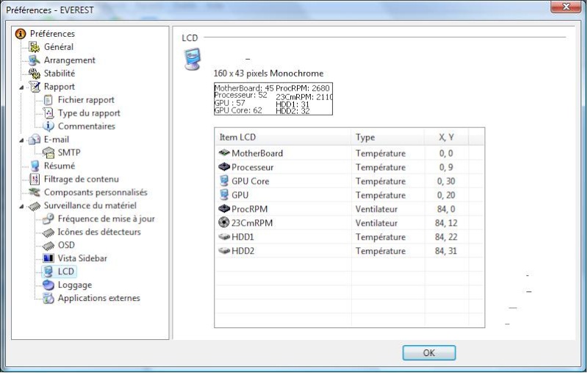This screenshot has height=373, width=588.
Task: Click the '0, 30' position cell
Action: pyautogui.click(x=446, y=181)
